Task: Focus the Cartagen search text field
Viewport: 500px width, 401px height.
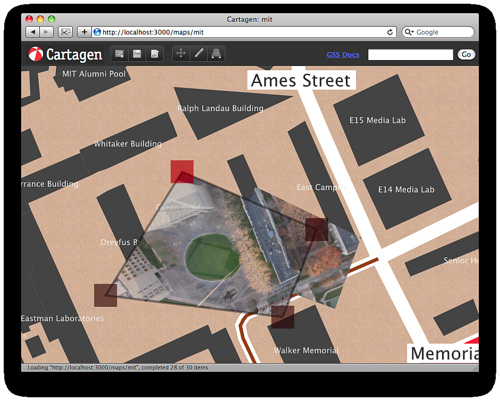Action: pyautogui.click(x=410, y=55)
